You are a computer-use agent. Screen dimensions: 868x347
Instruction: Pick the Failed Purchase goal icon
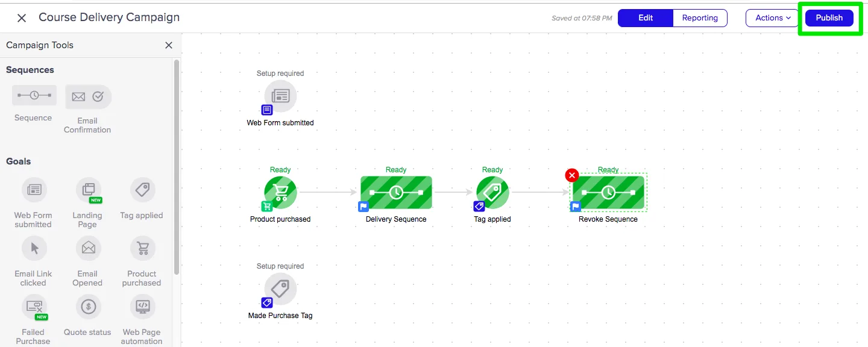point(34,307)
